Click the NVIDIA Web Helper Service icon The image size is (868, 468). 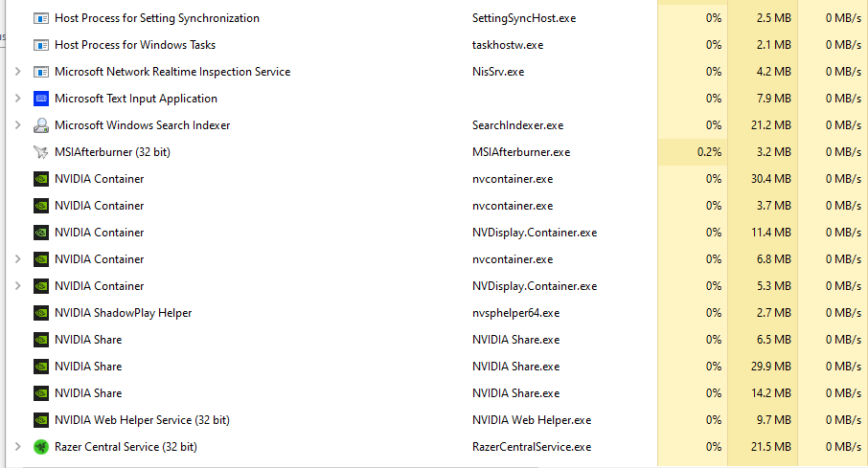(41, 420)
